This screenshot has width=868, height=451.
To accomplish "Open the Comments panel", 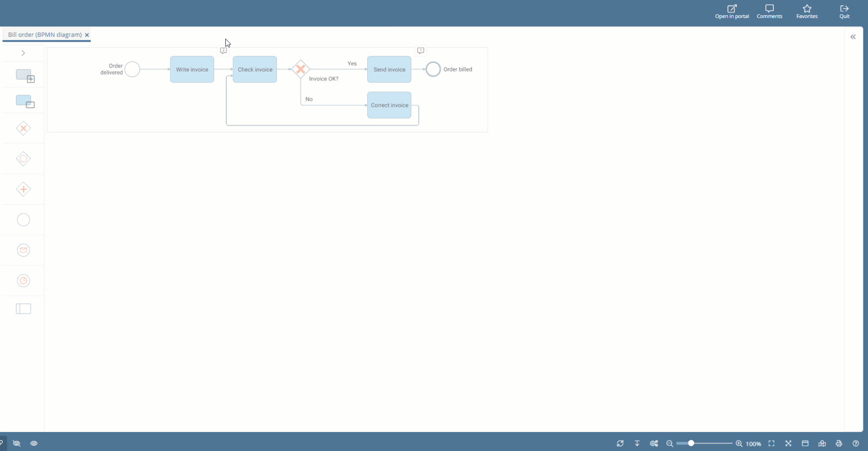I will coord(769,12).
